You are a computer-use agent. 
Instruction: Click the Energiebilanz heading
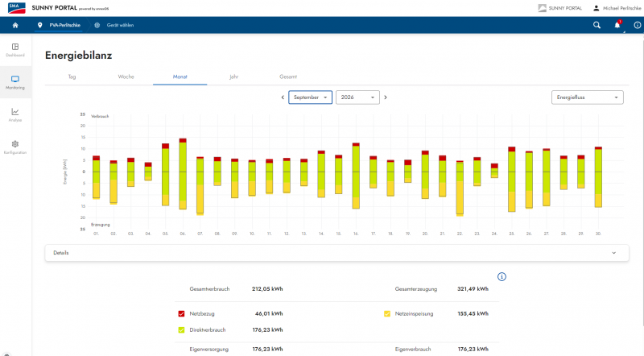click(x=78, y=56)
